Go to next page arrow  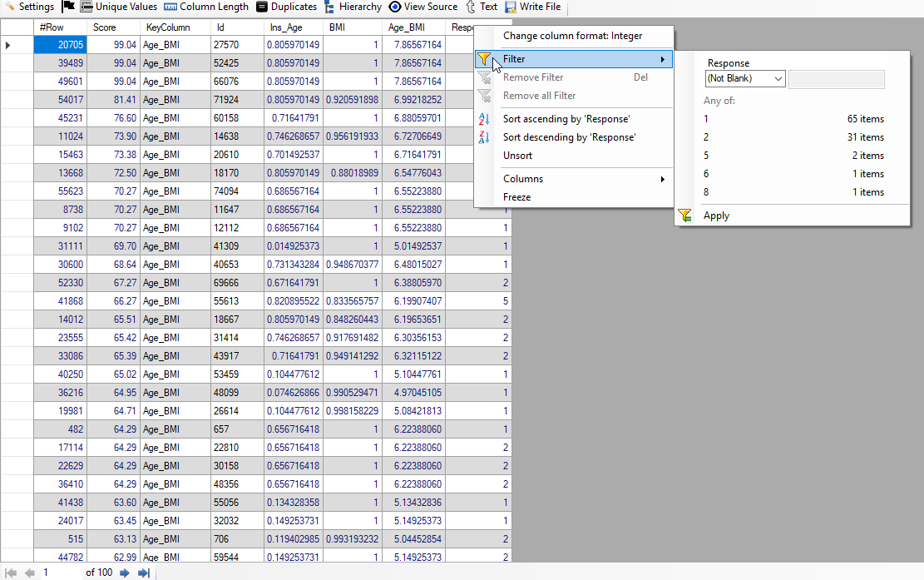[125, 573]
